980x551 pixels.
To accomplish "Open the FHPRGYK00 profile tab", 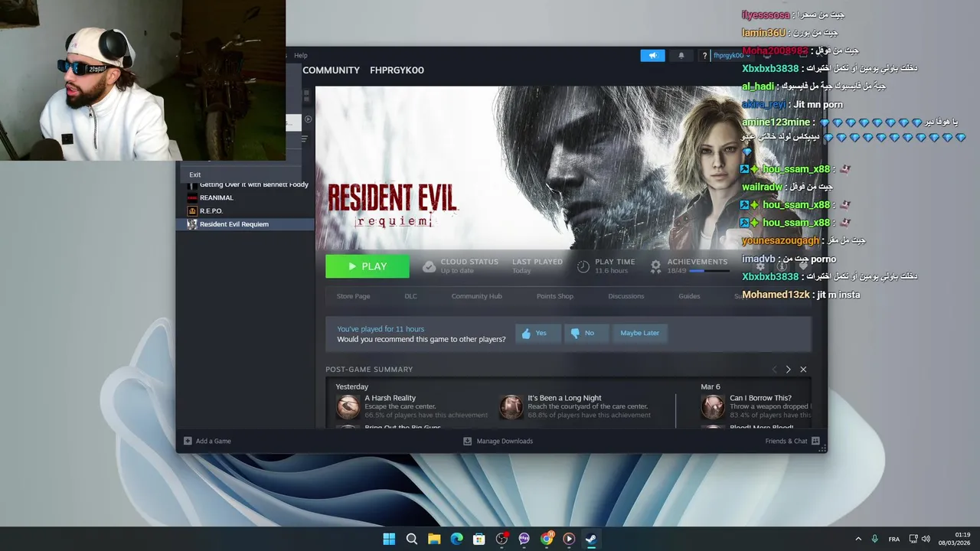I will pos(397,70).
